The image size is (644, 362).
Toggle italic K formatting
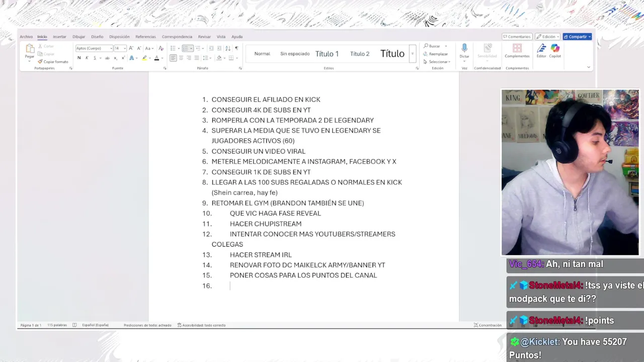coord(87,58)
